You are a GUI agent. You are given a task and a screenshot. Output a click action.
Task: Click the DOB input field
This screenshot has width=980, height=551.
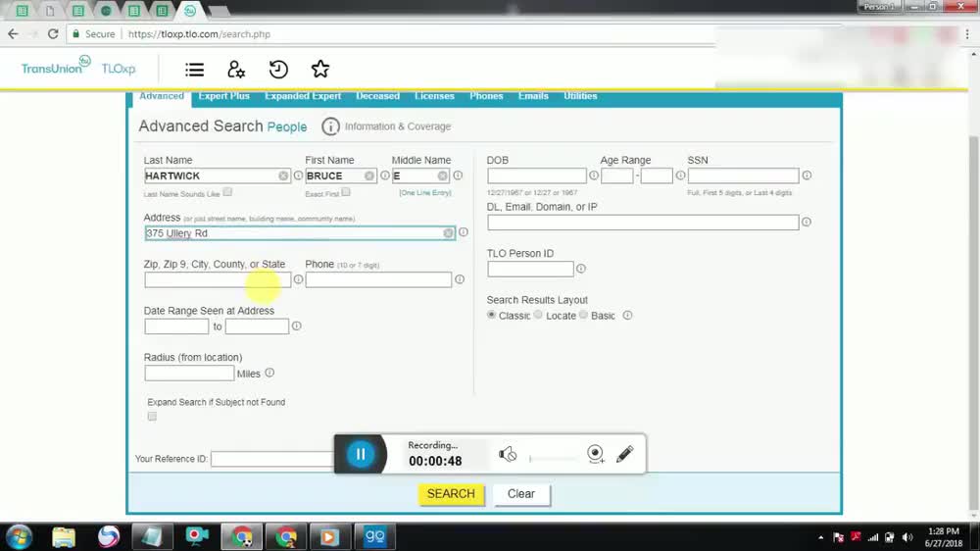537,175
